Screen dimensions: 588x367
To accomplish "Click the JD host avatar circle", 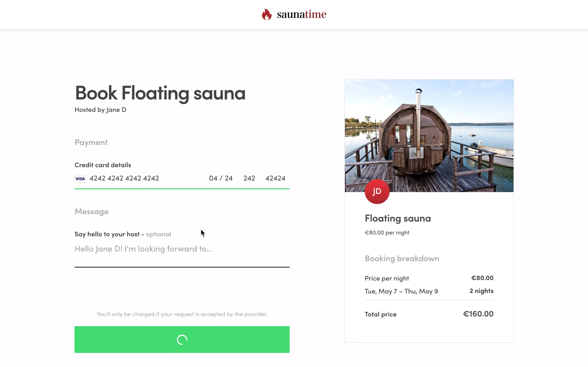I will point(377,191).
